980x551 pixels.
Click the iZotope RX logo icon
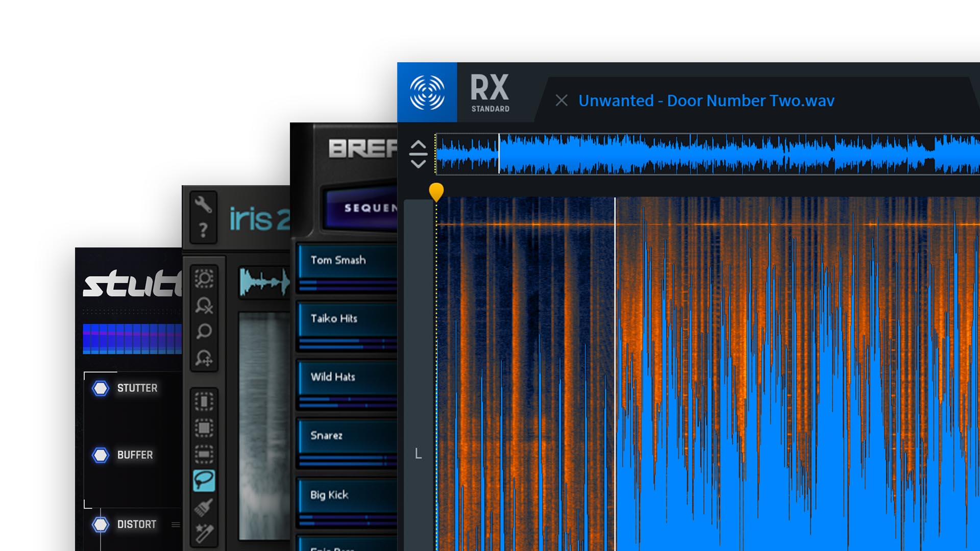tap(427, 92)
